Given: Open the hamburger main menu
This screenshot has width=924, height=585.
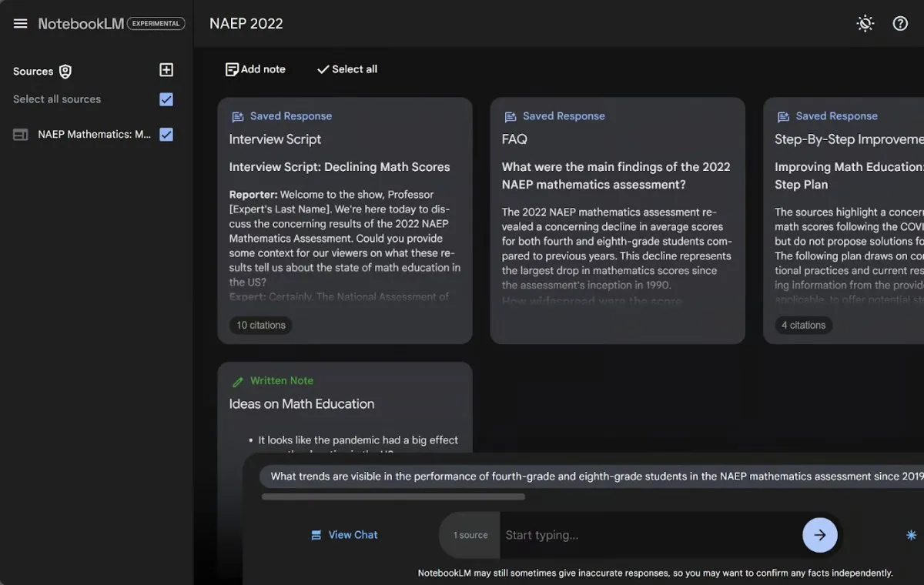Looking at the screenshot, I should point(21,24).
